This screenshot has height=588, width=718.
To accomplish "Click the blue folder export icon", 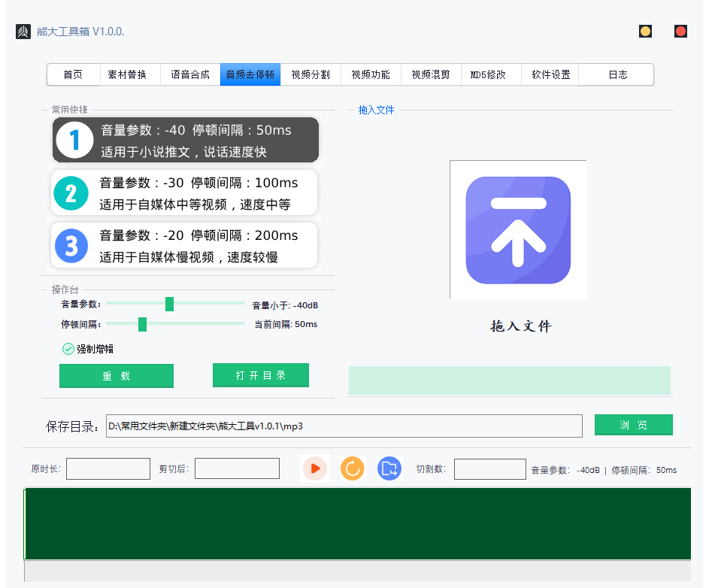I will point(389,468).
